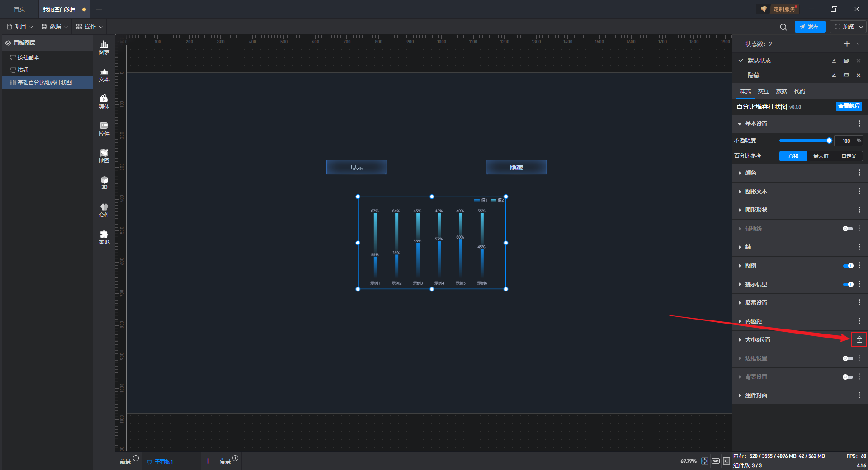868x470 pixels.
Task: Click the search magnifier icon
Action: [783, 27]
